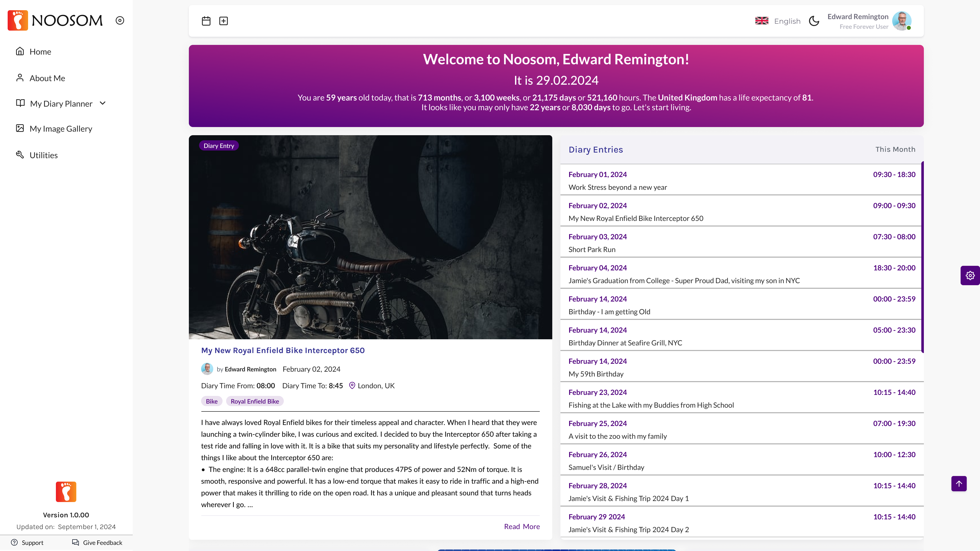The height and width of the screenshot is (551, 980).
Task: Click the scroll-to-top arrow button
Action: [x=959, y=484]
